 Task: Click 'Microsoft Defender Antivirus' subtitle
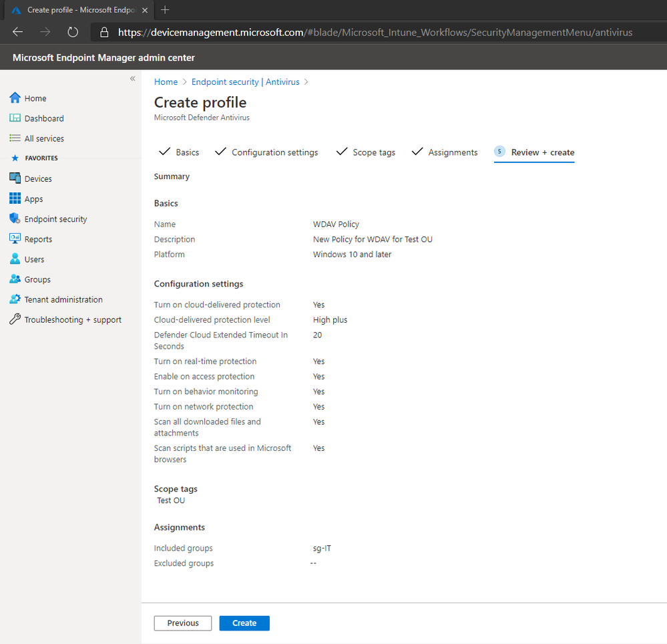(202, 118)
